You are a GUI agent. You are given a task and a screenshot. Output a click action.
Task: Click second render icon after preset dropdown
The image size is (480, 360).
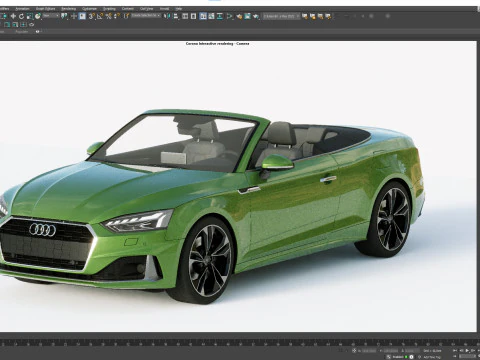point(313,16)
